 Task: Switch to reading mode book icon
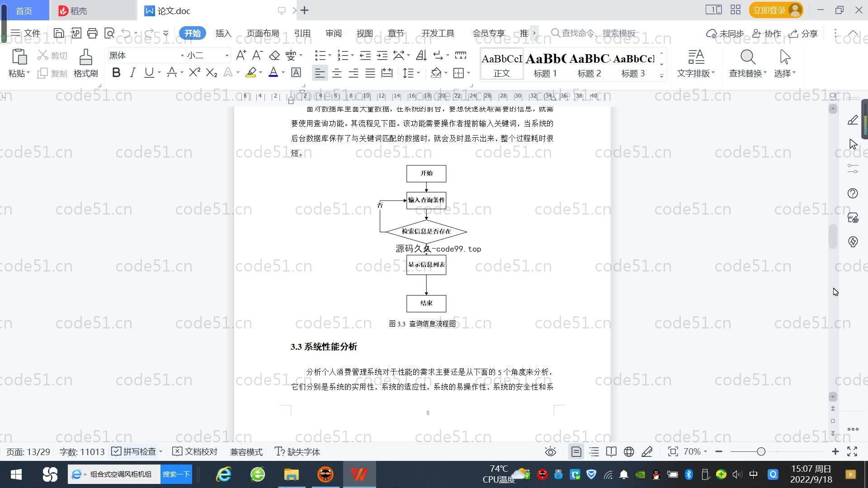611,452
